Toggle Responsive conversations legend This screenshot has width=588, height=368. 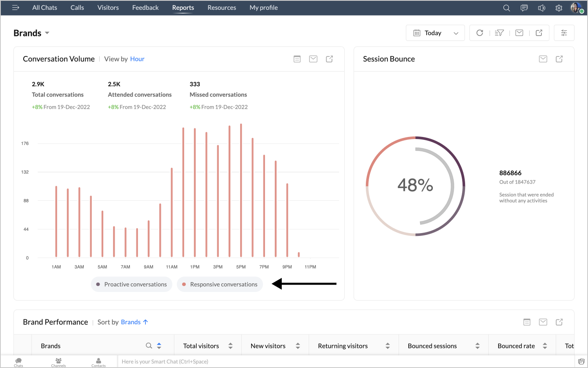coord(220,284)
